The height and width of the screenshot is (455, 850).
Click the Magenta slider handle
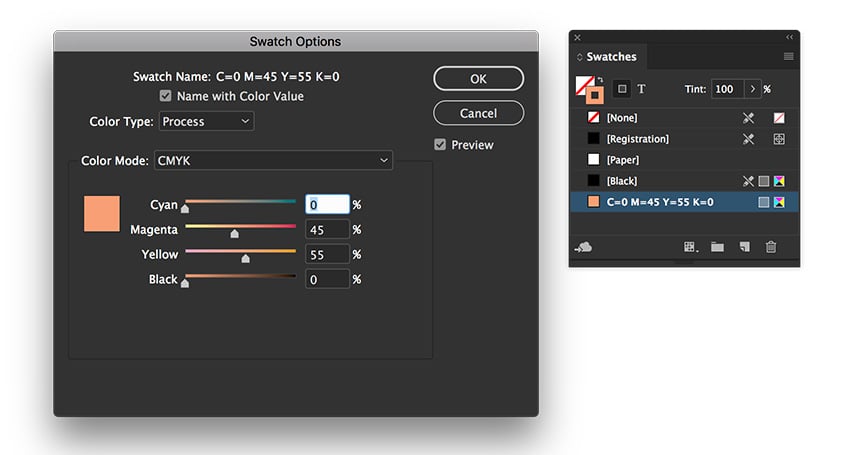[x=235, y=234]
